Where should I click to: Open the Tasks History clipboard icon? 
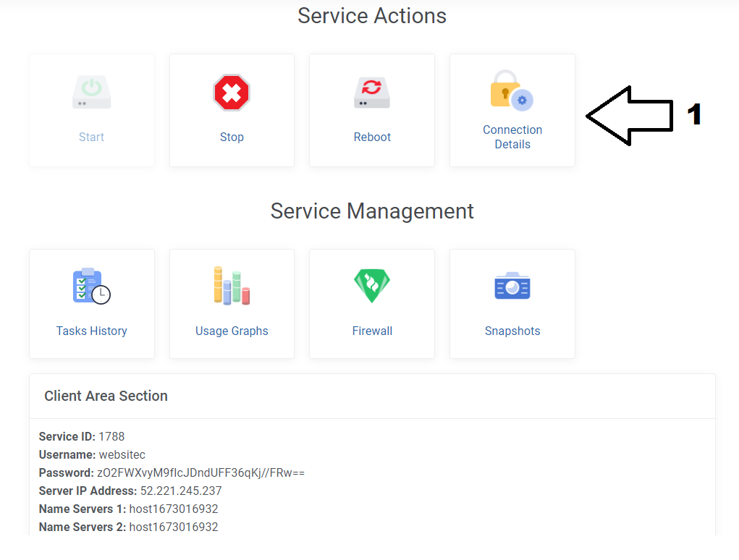pos(91,286)
